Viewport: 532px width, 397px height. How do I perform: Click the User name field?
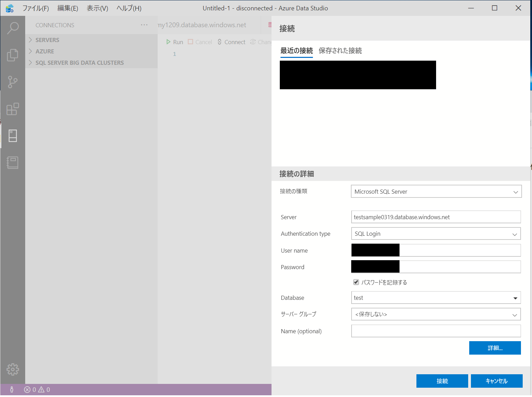pos(436,250)
